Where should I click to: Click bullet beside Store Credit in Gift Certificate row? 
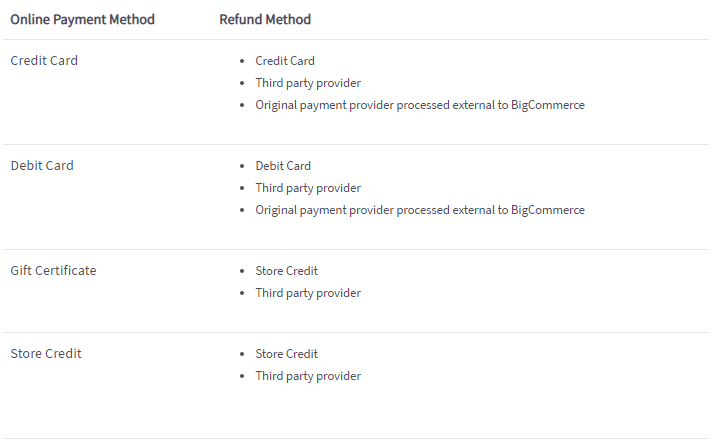(243, 272)
